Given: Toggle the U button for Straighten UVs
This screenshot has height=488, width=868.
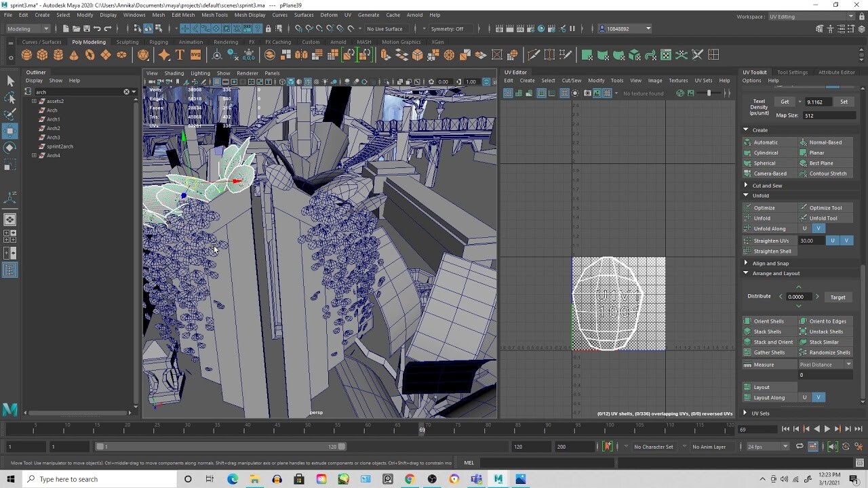Looking at the screenshot, I should (x=833, y=241).
